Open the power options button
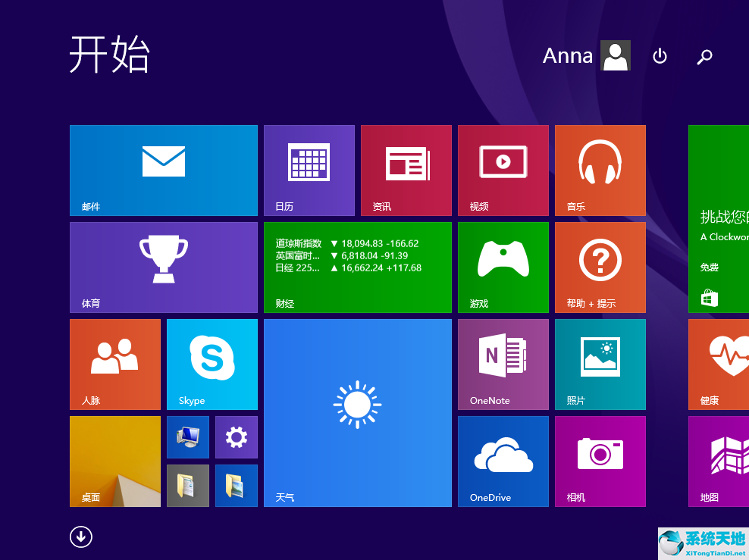 tap(660, 56)
